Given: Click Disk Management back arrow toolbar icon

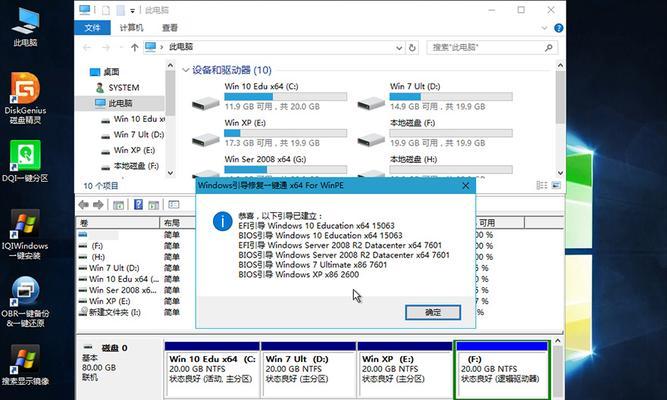Looking at the screenshot, I should tap(83, 205).
